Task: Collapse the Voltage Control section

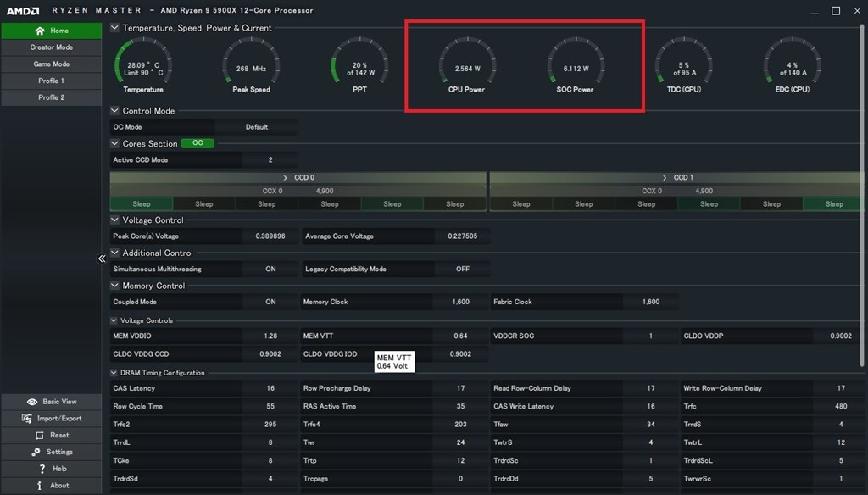Action: pyautogui.click(x=114, y=220)
